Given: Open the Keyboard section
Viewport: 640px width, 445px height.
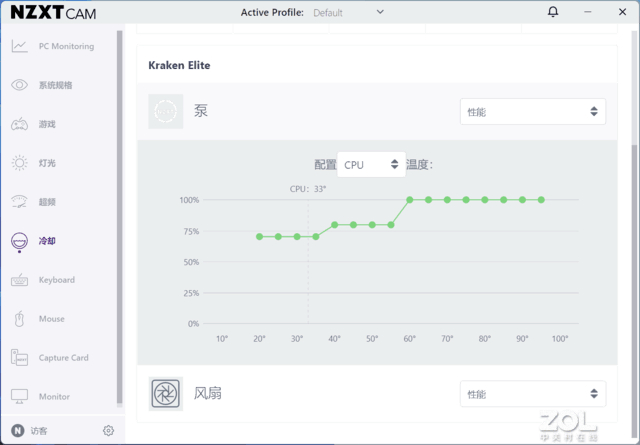Looking at the screenshot, I should [56, 280].
